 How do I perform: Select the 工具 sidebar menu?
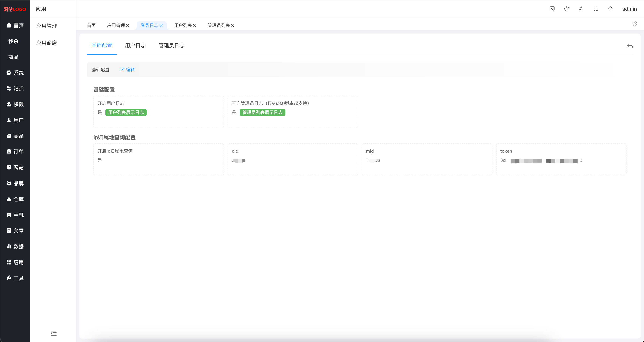[15, 278]
